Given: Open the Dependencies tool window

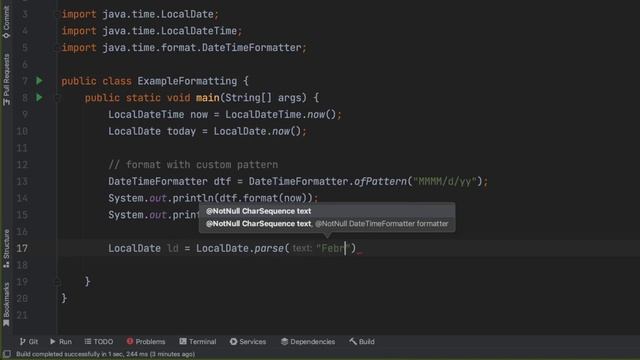Looking at the screenshot, I should tap(308, 342).
